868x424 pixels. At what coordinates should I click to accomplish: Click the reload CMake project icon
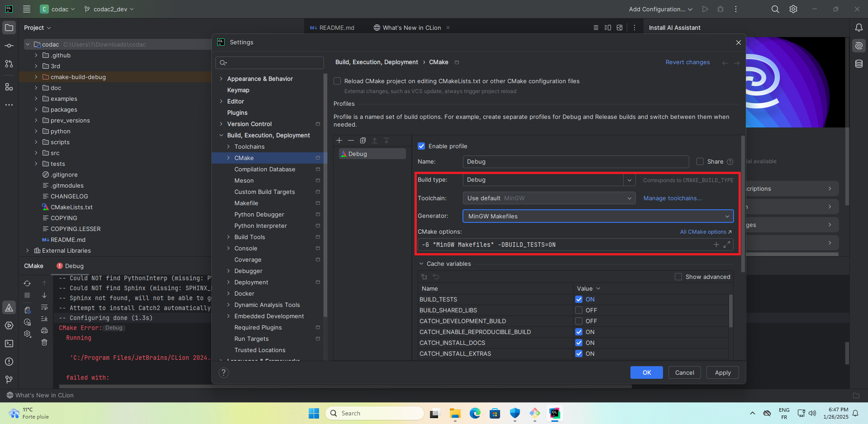click(27, 283)
